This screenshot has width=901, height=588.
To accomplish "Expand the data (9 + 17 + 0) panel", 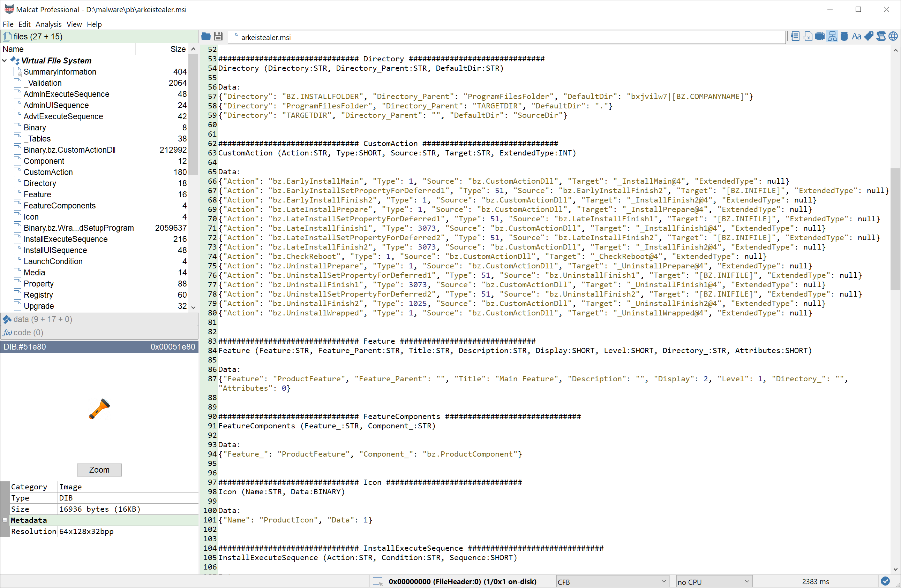I will [x=99, y=319].
